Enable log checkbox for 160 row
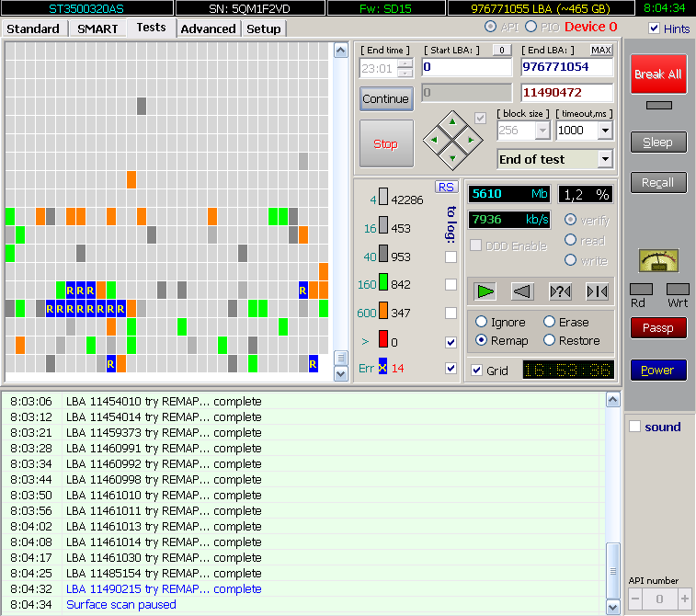The height and width of the screenshot is (616, 696). (x=451, y=284)
